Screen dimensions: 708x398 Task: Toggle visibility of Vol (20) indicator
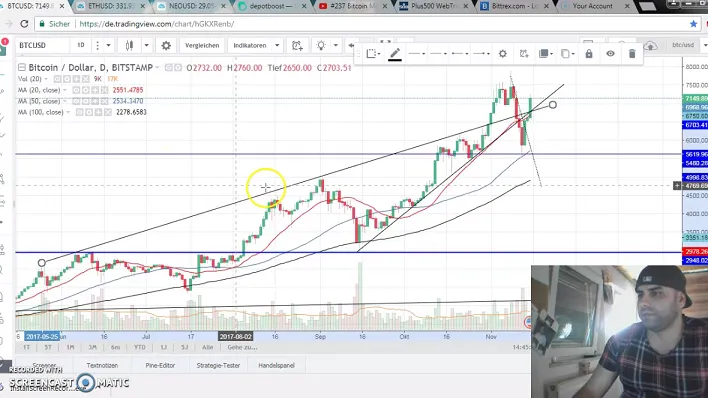click(58, 79)
